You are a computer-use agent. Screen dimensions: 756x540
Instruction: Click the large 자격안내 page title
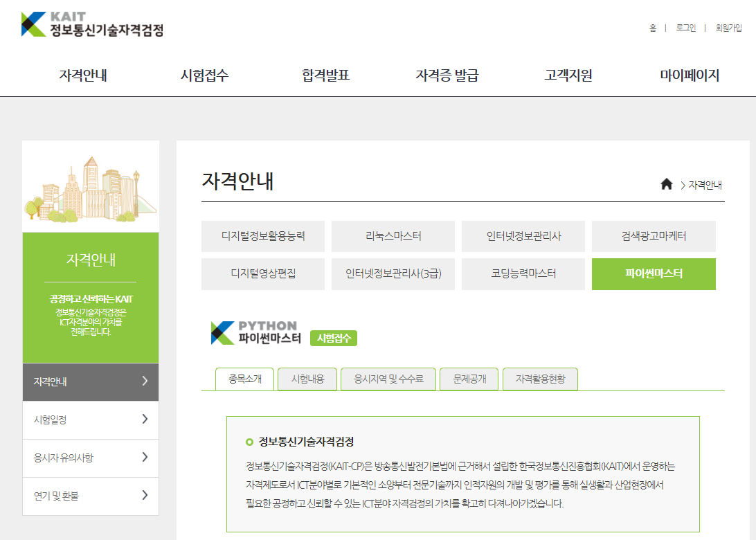coord(237,181)
